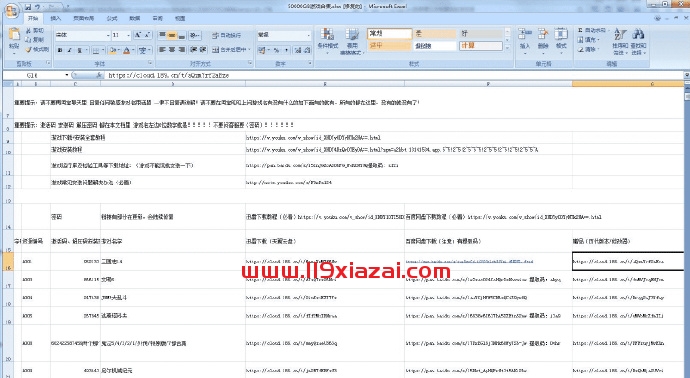This screenshot has width=690, height=378.
Task: Undo last action in Quick Access Toolbar
Action: [37, 7]
